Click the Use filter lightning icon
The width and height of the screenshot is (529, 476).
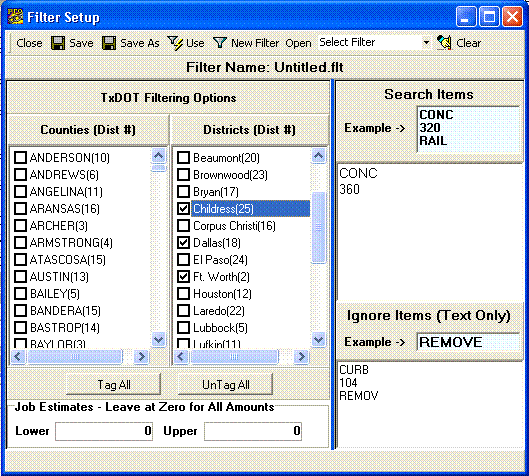(175, 43)
